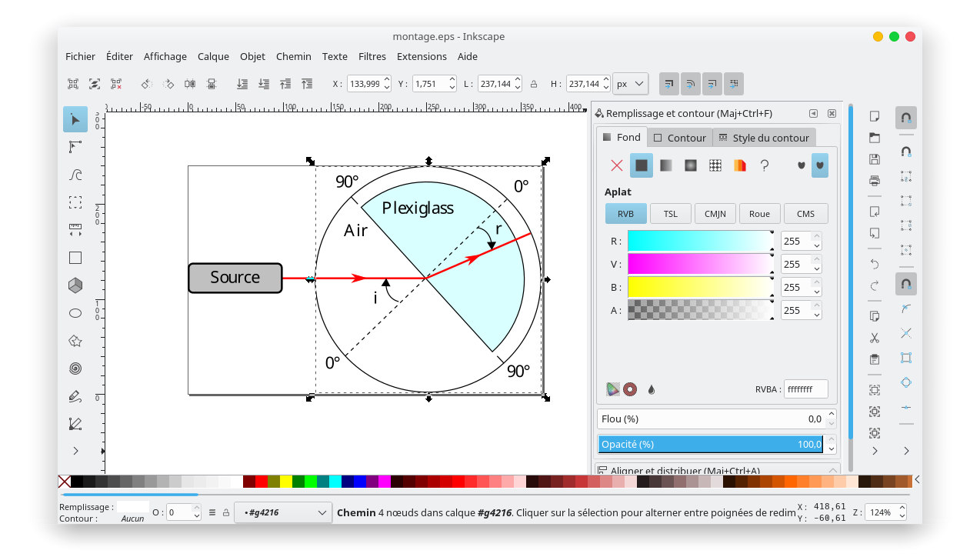Screen dimensions: 980x557
Task: Toggle the layer lock in status bar
Action: (x=225, y=512)
